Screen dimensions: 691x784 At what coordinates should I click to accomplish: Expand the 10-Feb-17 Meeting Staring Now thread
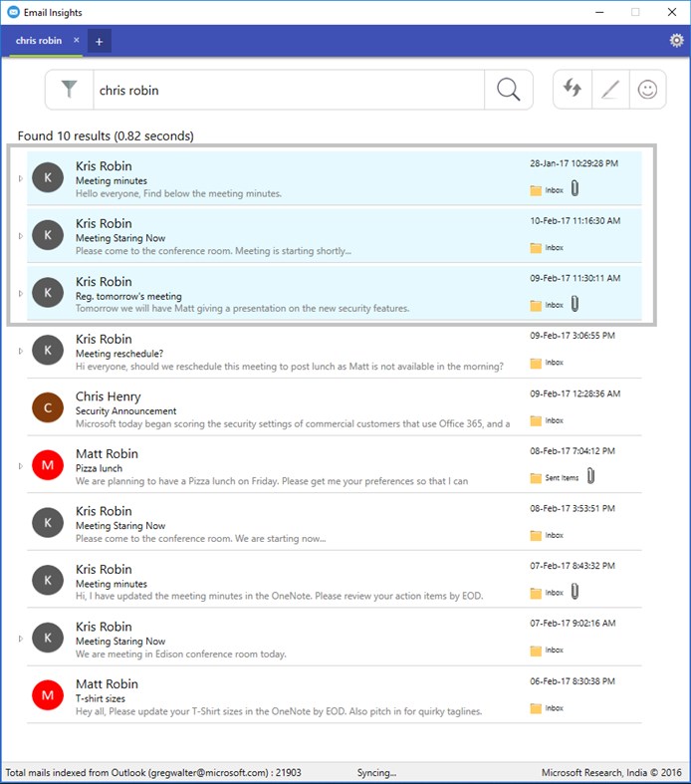coord(21,235)
